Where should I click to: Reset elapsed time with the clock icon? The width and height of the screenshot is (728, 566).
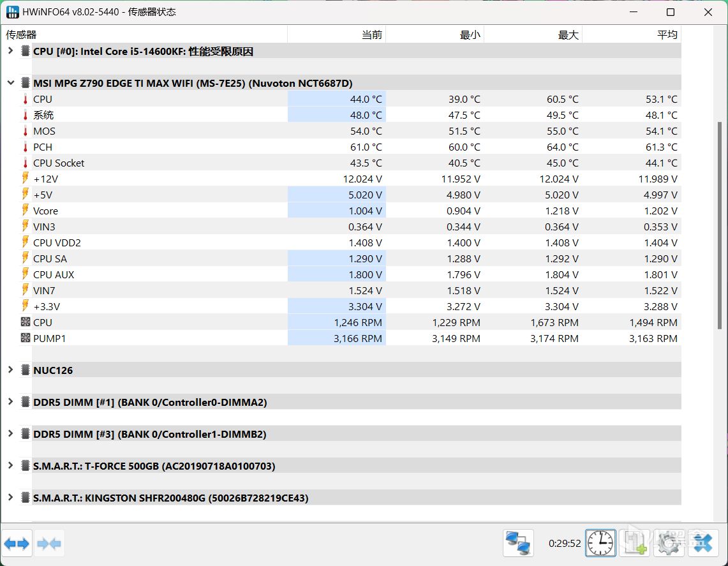coord(600,543)
